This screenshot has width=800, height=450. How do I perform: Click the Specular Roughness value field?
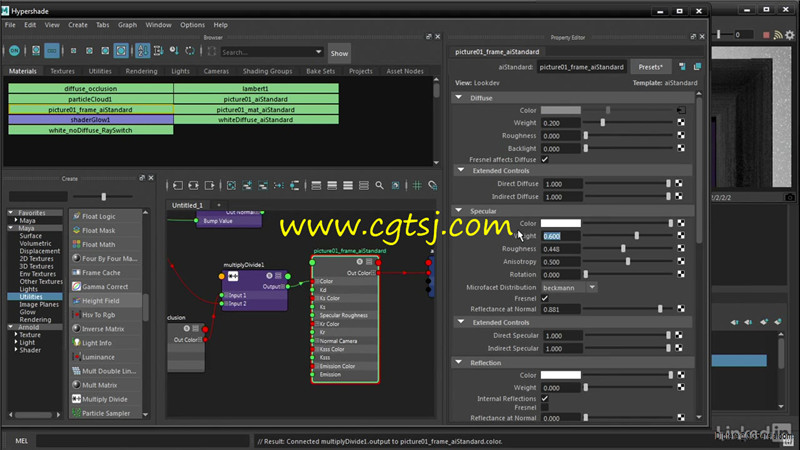click(560, 248)
